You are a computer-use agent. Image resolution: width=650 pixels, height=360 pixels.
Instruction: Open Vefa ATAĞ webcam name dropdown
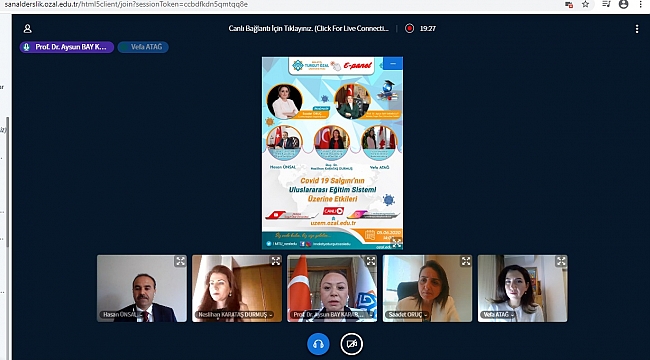click(498, 315)
